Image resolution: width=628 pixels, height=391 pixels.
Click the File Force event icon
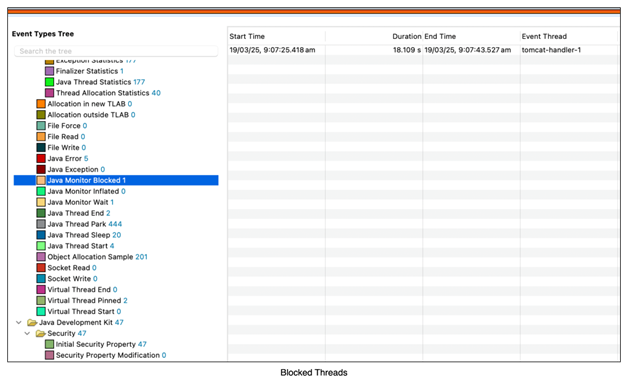tap(41, 126)
